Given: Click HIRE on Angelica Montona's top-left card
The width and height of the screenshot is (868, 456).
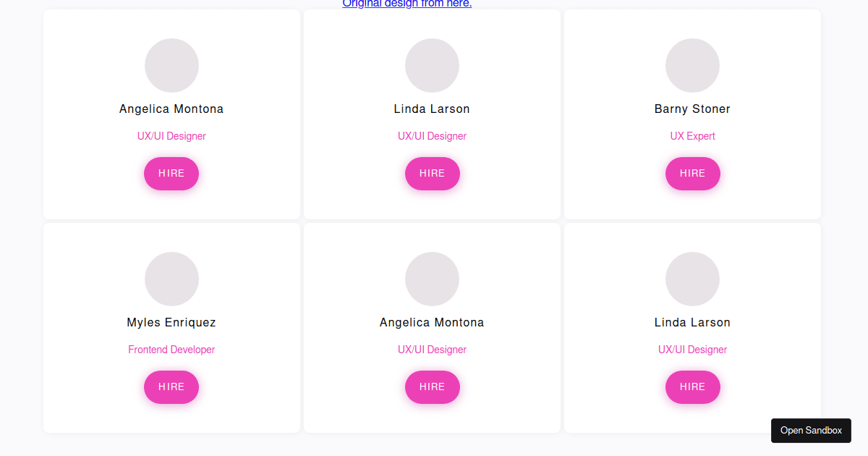Looking at the screenshot, I should point(171,174).
